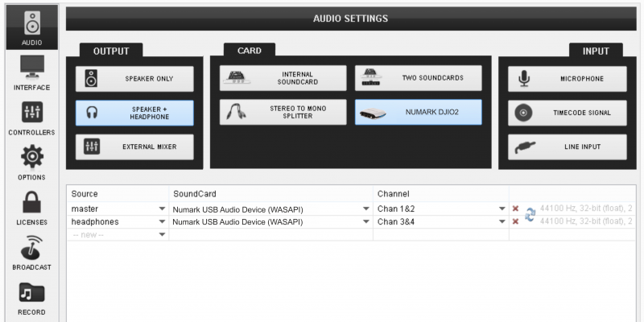This screenshot has width=644, height=322.
Task: Go to the Licenses padlock section
Action: 31,207
